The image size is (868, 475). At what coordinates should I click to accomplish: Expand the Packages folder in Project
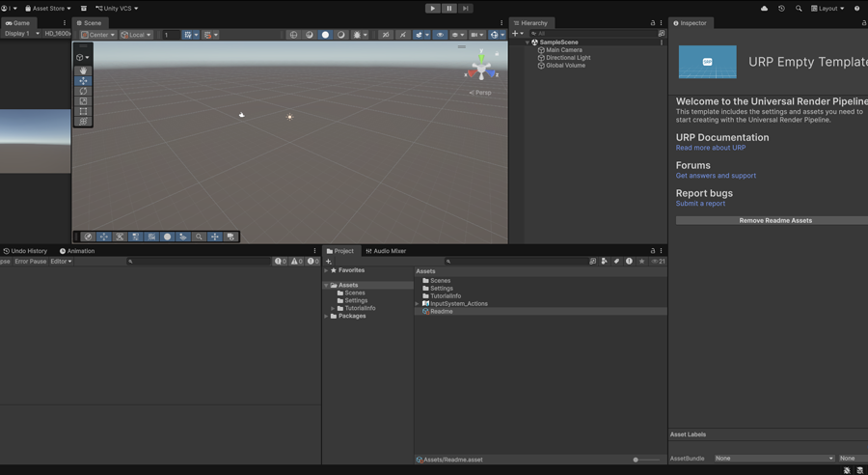pos(327,316)
